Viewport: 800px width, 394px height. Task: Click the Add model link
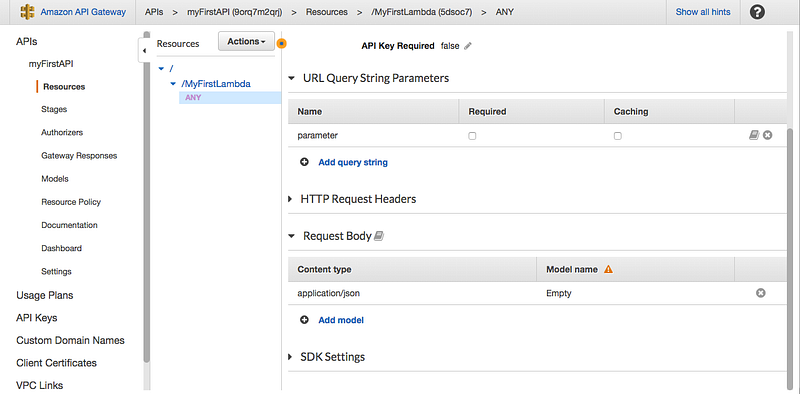point(341,320)
